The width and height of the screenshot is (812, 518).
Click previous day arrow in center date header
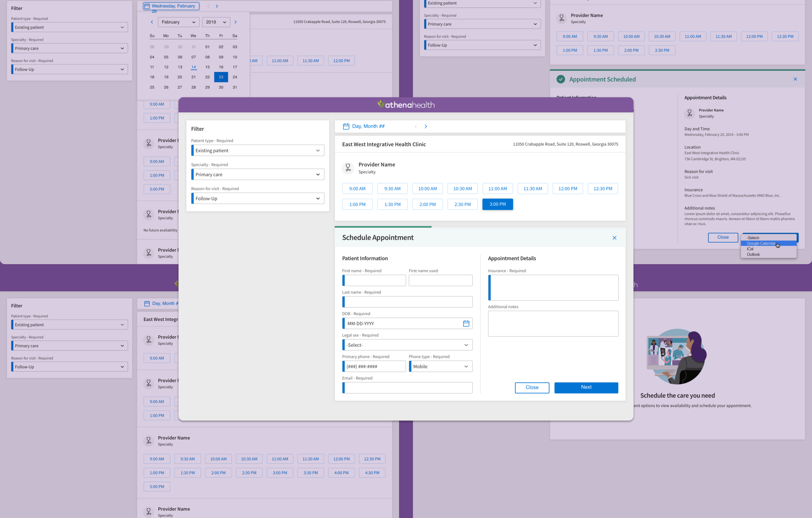(415, 126)
